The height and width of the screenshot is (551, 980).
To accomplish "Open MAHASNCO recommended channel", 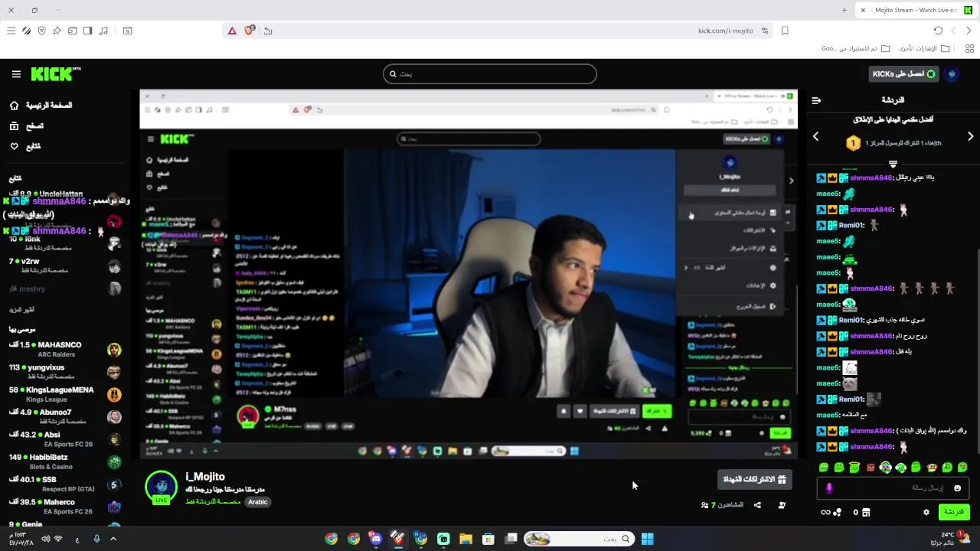I will [65, 349].
